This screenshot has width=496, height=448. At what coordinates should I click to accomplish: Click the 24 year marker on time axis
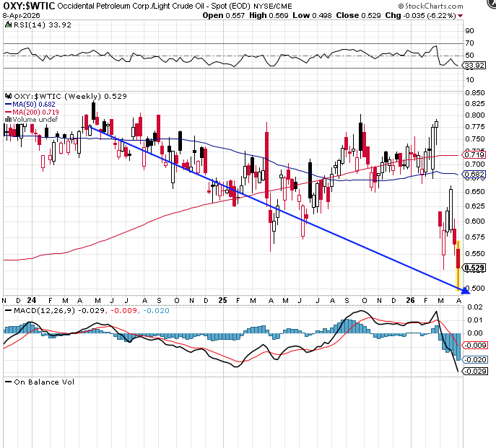pyautogui.click(x=32, y=300)
